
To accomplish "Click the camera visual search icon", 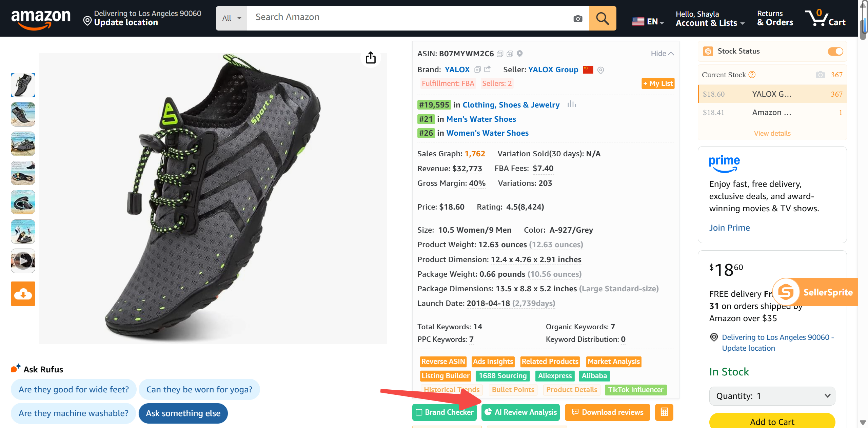I will tap(578, 19).
